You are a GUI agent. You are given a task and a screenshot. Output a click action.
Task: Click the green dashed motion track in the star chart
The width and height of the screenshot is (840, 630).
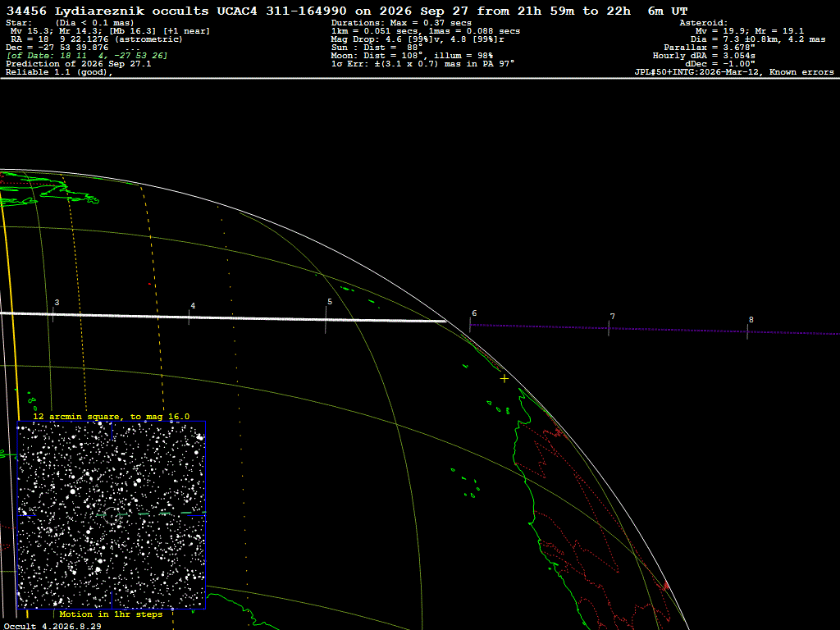[152, 514]
